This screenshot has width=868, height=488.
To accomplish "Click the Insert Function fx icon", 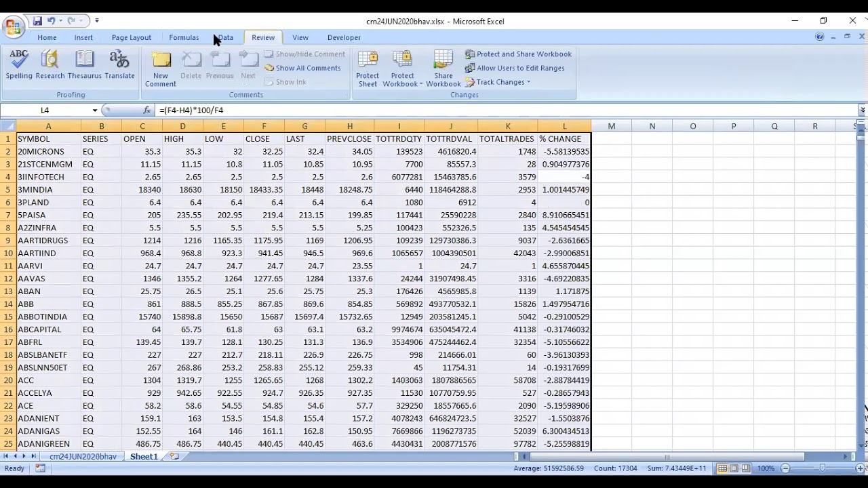I will [x=147, y=110].
